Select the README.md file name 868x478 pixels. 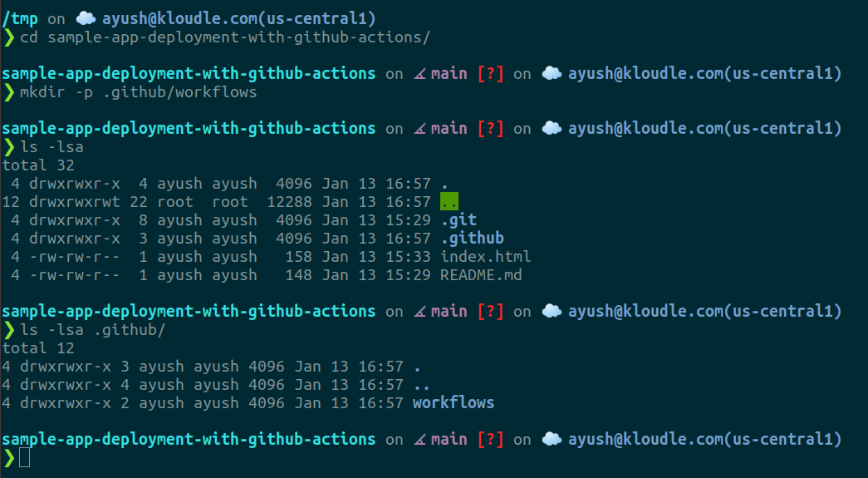(x=480, y=275)
